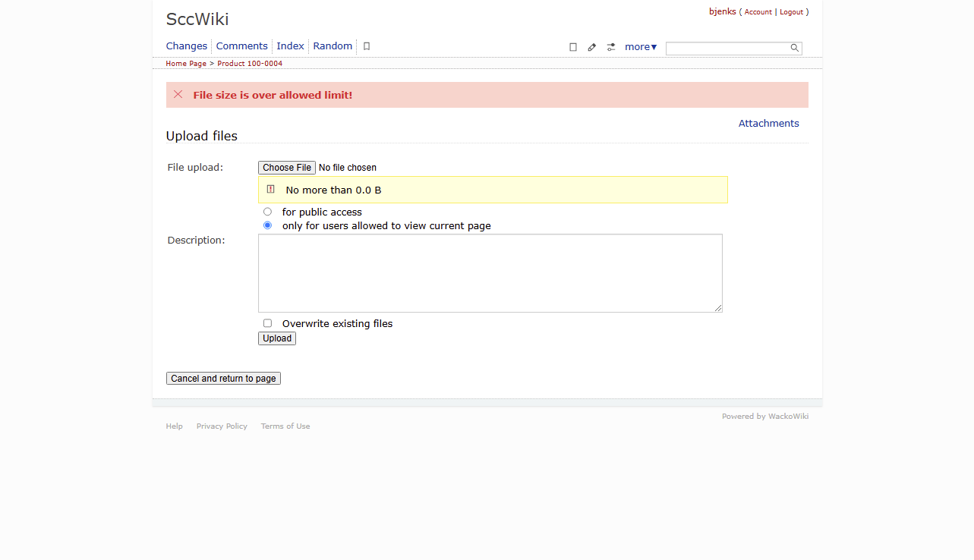Image resolution: width=974 pixels, height=560 pixels.
Task: Click the Logout link
Action: [x=791, y=12]
